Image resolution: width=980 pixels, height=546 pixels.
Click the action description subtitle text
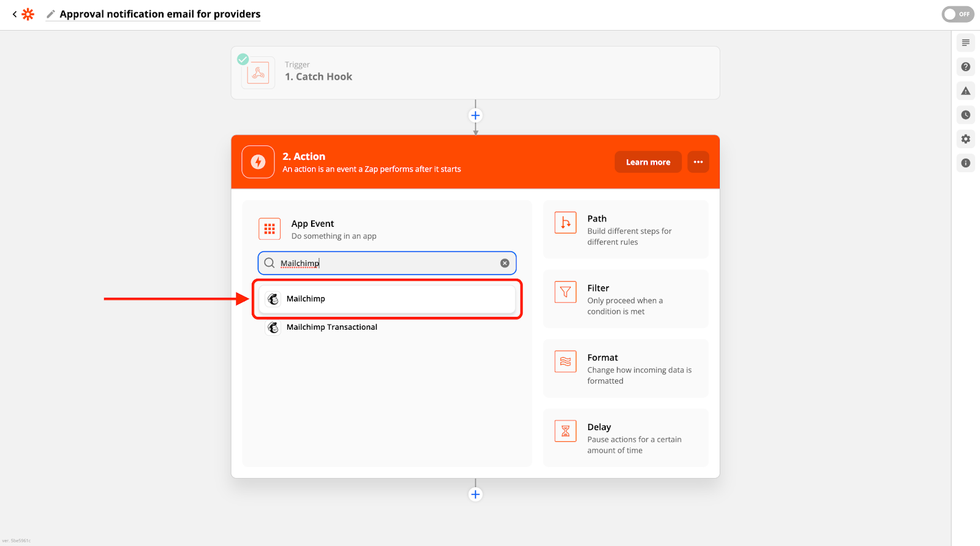point(372,169)
